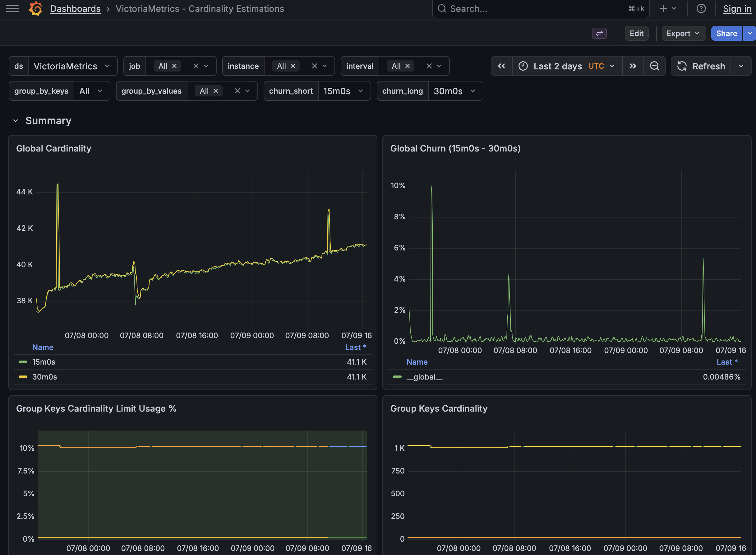This screenshot has height=555, width=756.
Task: Clear the interval variable selection
Action: [429, 66]
